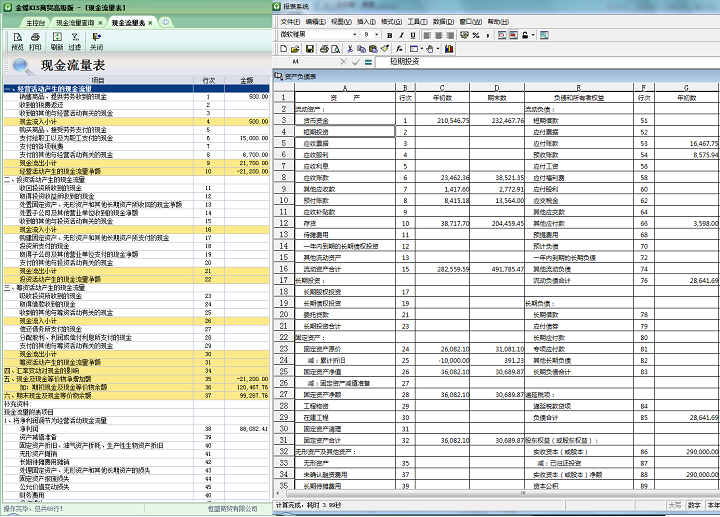
Task: Open the font size dropdown
Action: click(377, 35)
